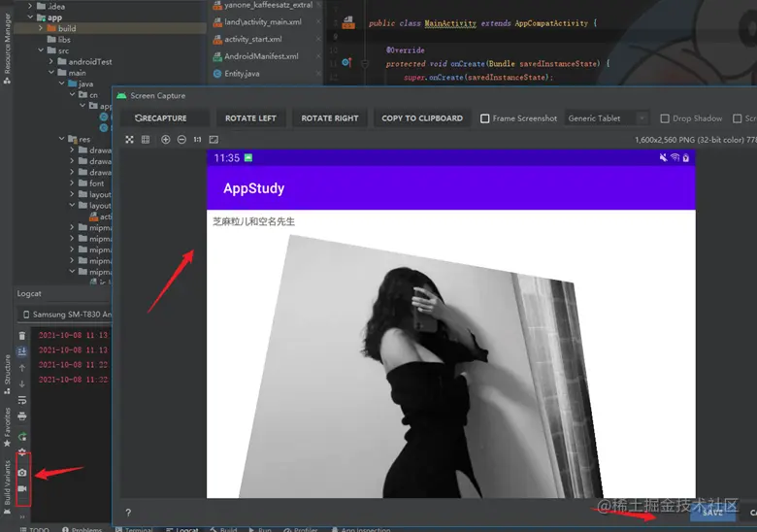
Task: Set screenshot zoom to 1:1 actual size
Action: [x=197, y=140]
